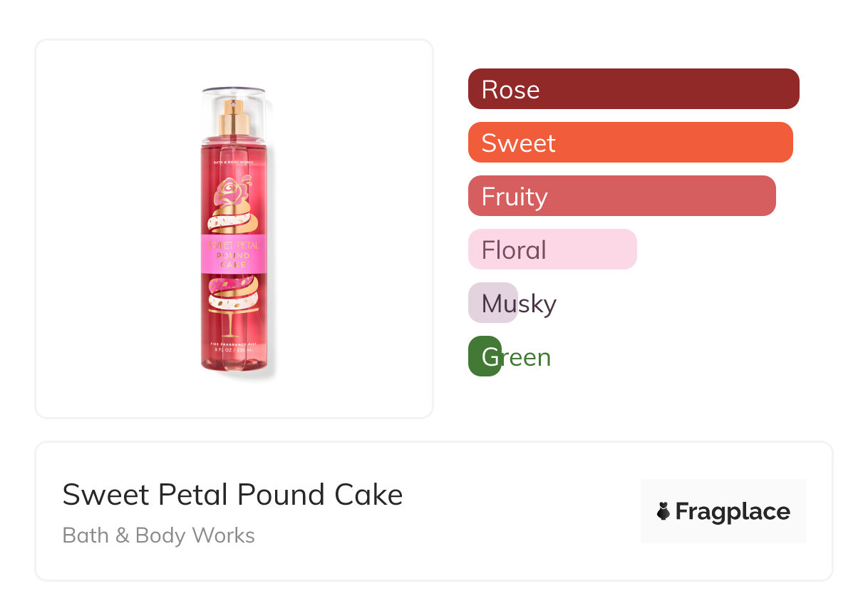Select the dark red Rose accord bar

coord(634,89)
